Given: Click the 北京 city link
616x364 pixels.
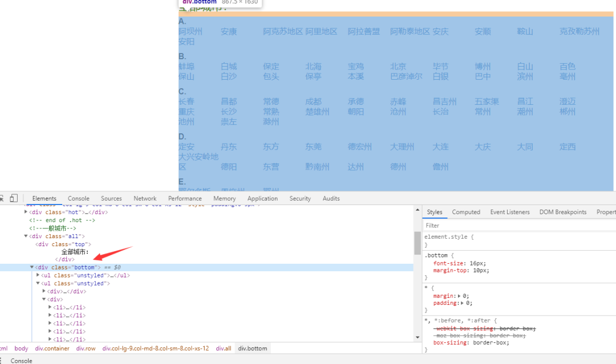Looking at the screenshot, I should coord(398,67).
